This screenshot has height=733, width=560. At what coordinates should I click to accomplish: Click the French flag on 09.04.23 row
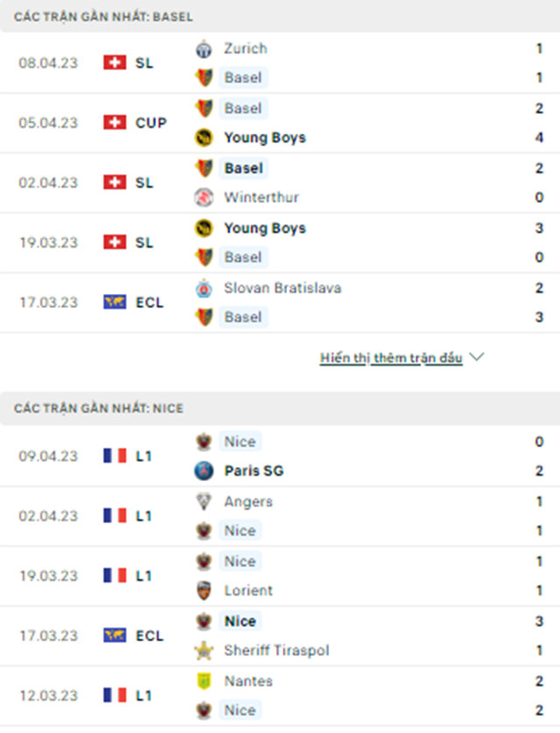point(115,456)
